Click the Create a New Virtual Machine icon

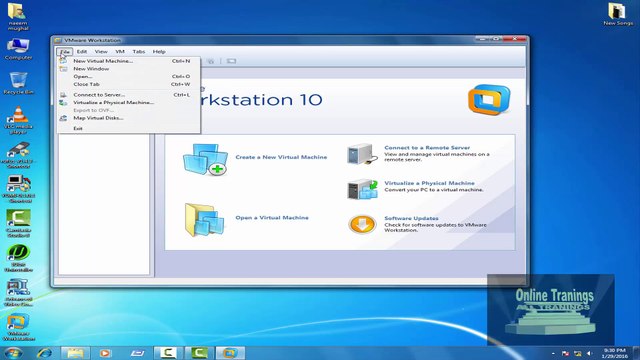(205, 159)
